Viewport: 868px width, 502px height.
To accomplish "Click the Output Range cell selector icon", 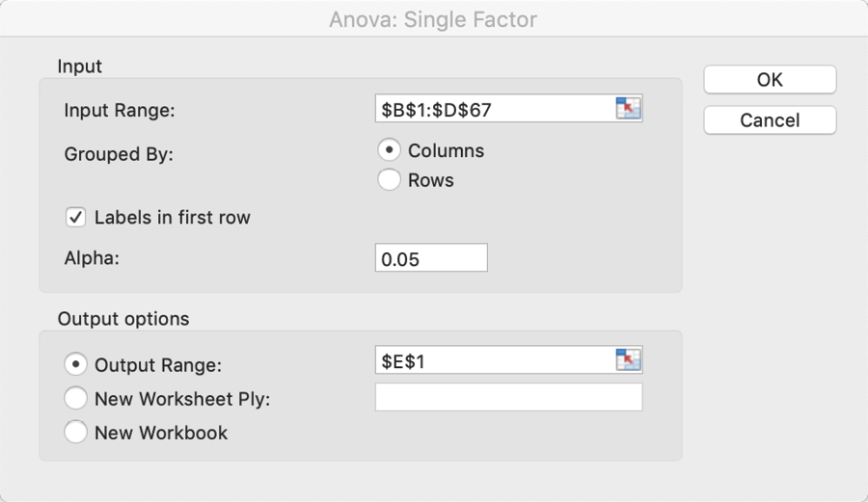I will click(628, 360).
